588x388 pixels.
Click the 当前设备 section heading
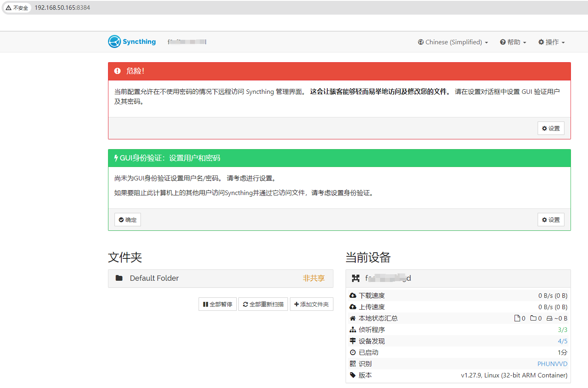point(368,258)
